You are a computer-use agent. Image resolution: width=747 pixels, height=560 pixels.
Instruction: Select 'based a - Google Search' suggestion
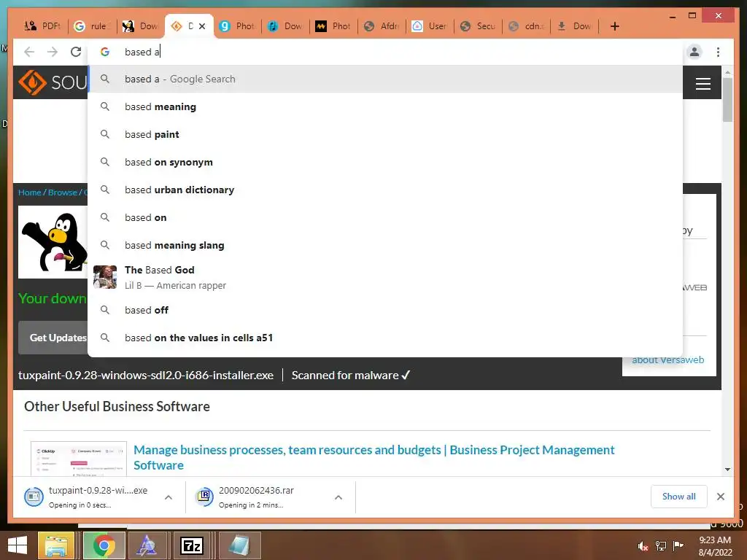385,79
